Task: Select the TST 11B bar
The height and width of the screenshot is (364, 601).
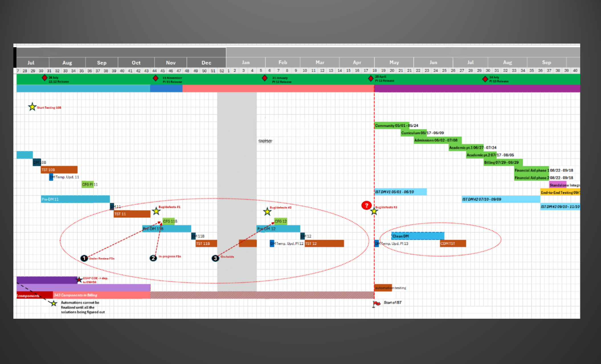Action: [x=206, y=244]
